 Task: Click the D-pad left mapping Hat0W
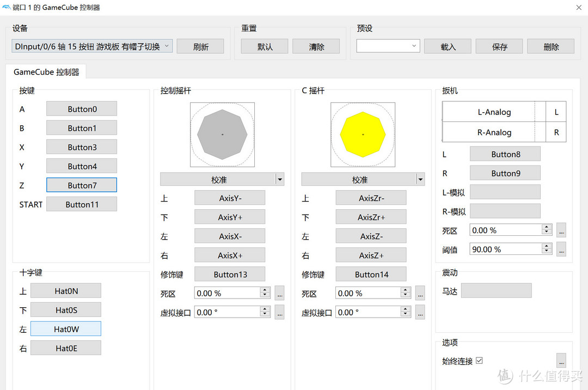tap(66, 329)
